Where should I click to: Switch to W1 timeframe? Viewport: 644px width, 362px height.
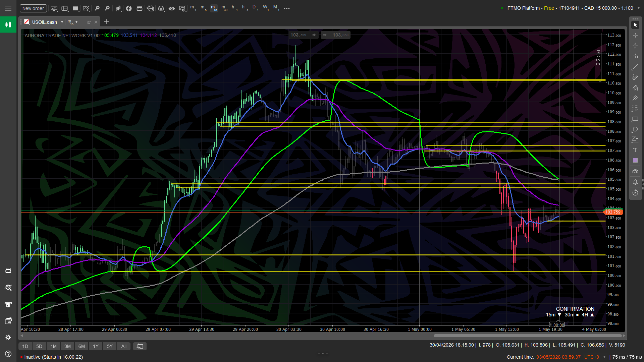tap(266, 8)
